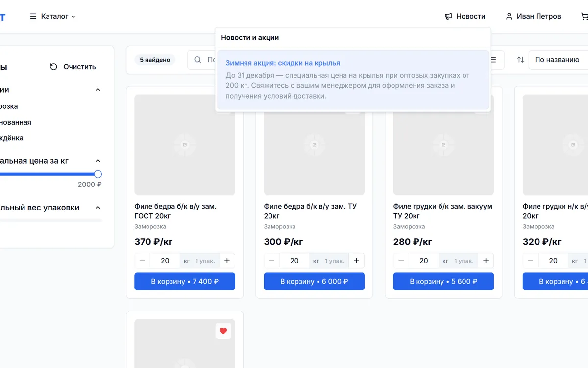Collapse the цена за кг filter section

[98, 161]
